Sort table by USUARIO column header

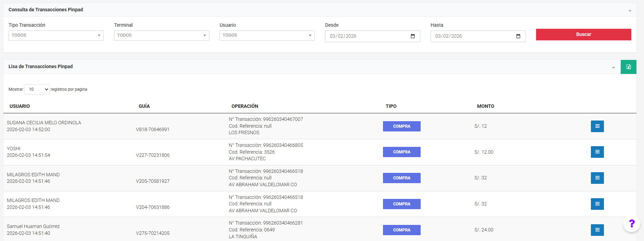(20, 106)
